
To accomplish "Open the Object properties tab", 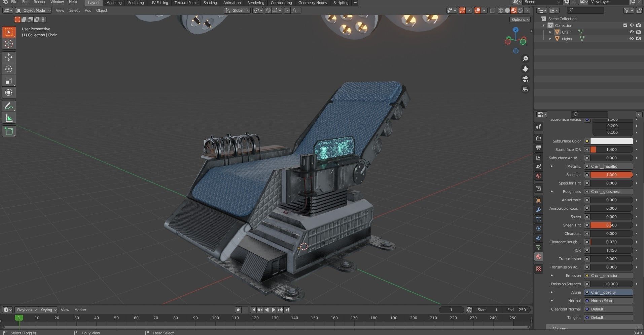I will coord(539,200).
